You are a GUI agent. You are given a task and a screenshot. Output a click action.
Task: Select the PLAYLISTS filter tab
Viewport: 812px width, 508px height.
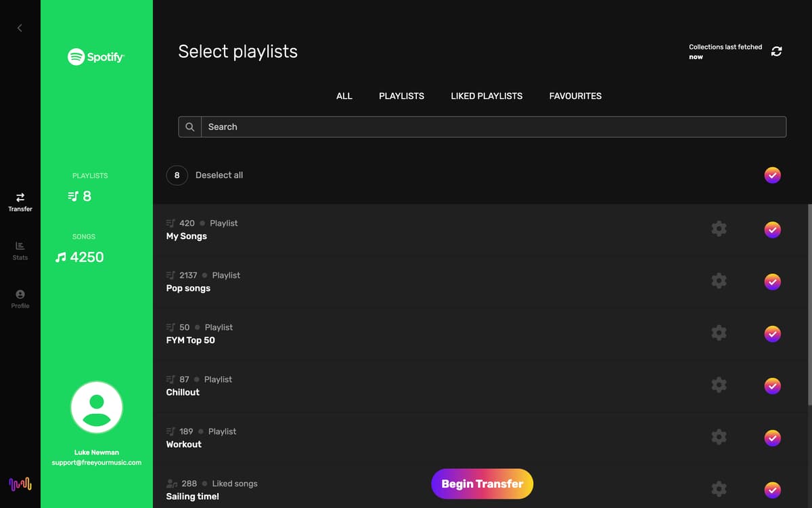pos(401,96)
